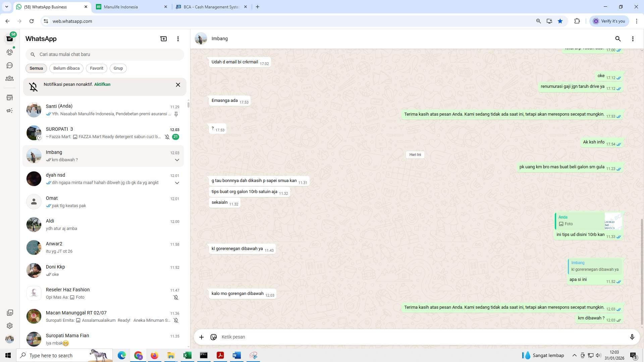Open the in-chat search for Imbang
The width and height of the screenshot is (644, 362).
click(x=618, y=39)
